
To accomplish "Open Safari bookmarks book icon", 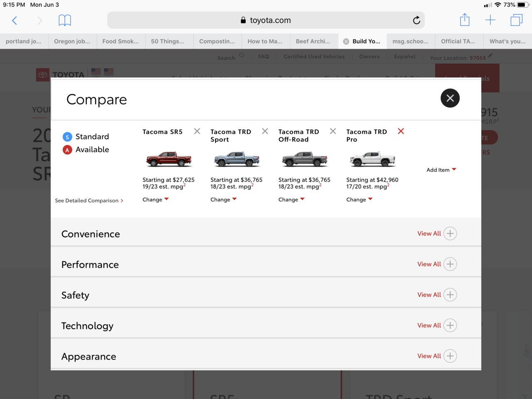I will (65, 20).
